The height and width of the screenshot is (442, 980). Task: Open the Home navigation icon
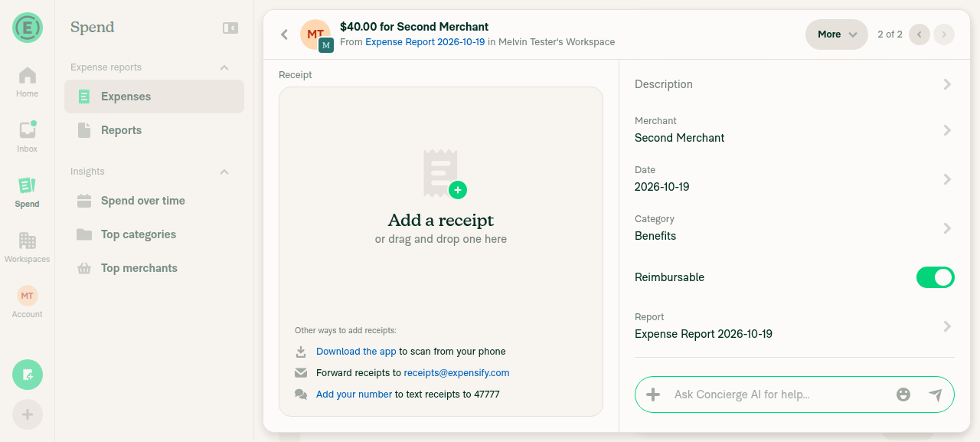[28, 75]
